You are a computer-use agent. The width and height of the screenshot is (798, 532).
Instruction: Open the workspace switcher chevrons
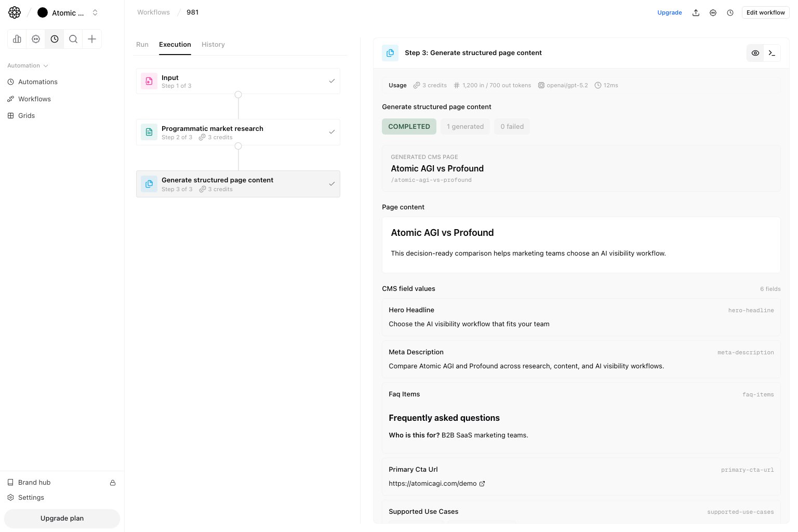(95, 12)
